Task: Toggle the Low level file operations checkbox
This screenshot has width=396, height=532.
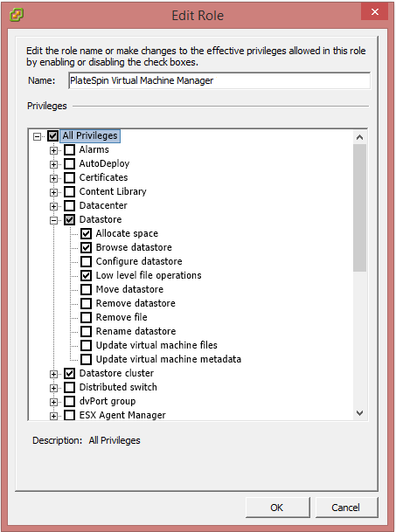Action: pos(86,275)
